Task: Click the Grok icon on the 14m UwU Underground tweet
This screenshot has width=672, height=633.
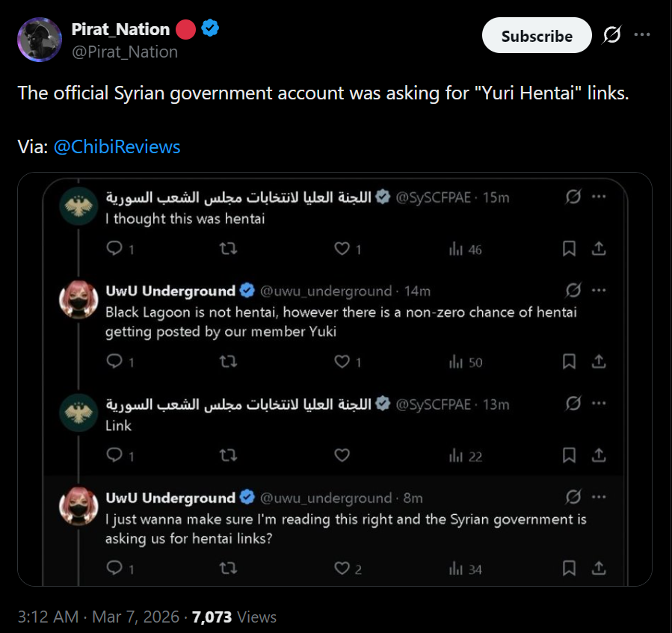Action: click(x=573, y=290)
